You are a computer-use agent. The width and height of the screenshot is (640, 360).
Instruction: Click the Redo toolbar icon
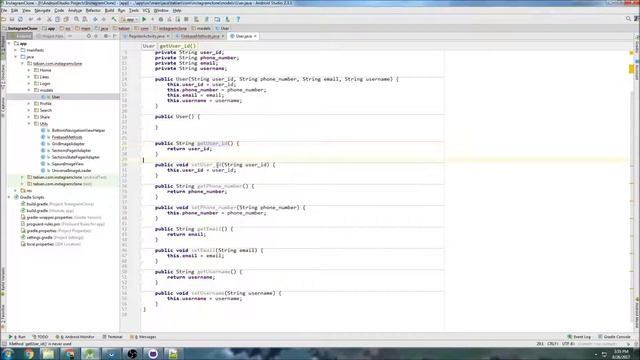(39, 19)
